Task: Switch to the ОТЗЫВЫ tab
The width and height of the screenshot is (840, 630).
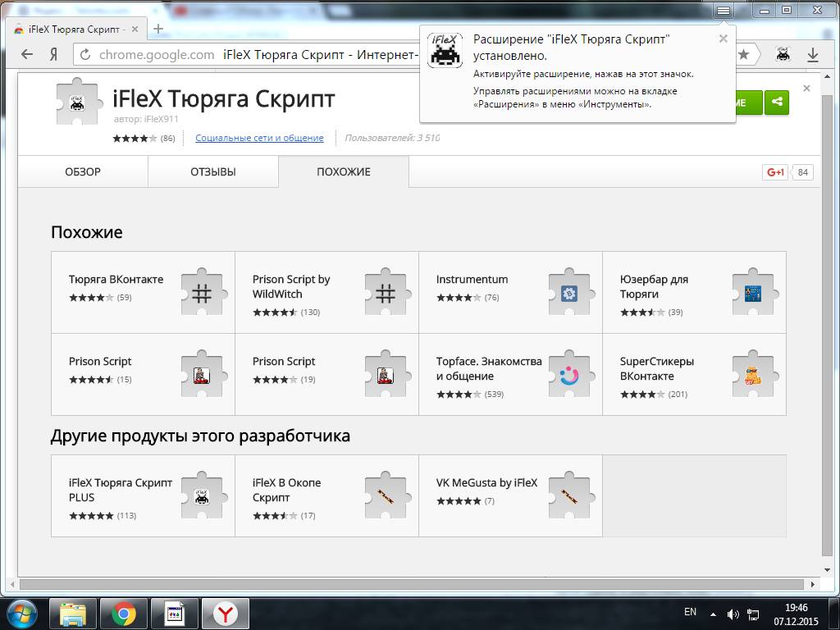Action: pos(213,171)
